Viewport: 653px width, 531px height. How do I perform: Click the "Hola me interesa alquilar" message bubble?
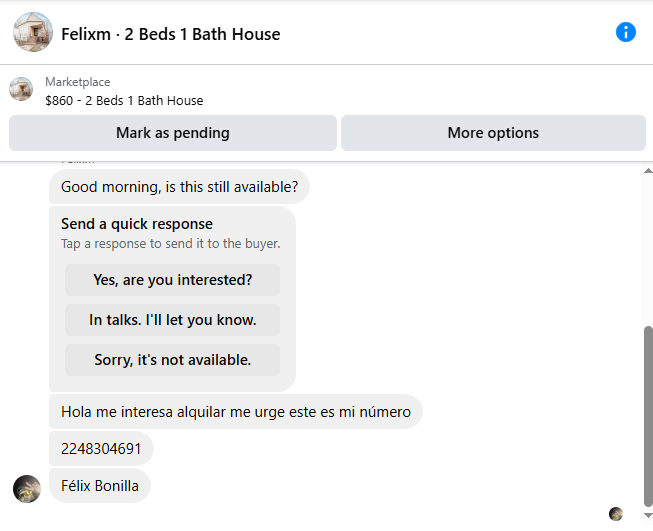click(x=236, y=411)
